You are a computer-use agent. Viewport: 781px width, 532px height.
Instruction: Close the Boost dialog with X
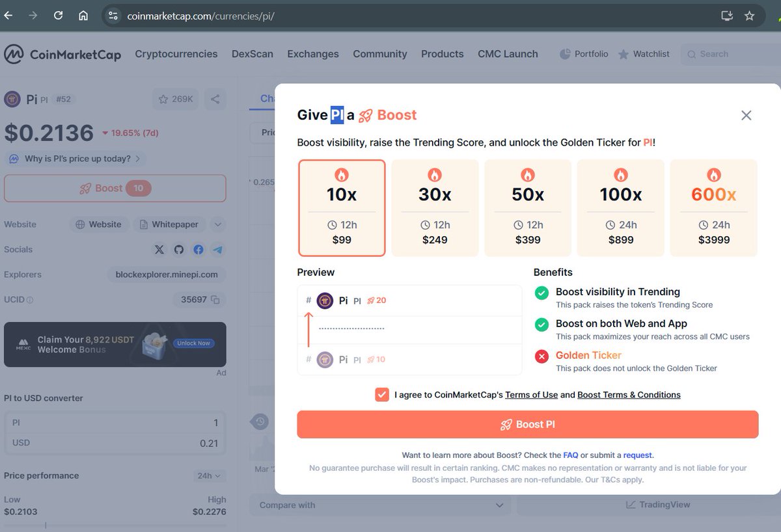point(747,115)
